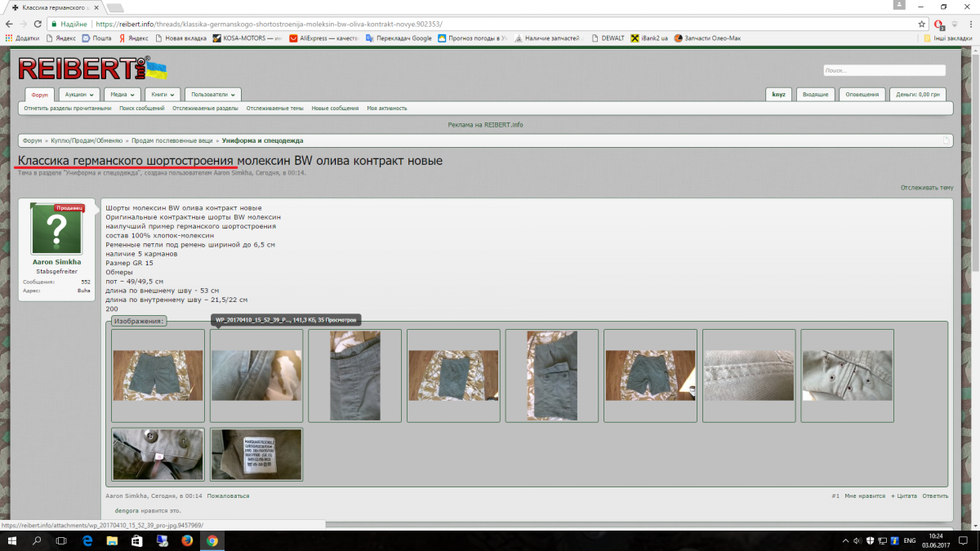Open the Книги navigation dropdown
The height and width of the screenshot is (551, 980).
click(x=162, y=95)
